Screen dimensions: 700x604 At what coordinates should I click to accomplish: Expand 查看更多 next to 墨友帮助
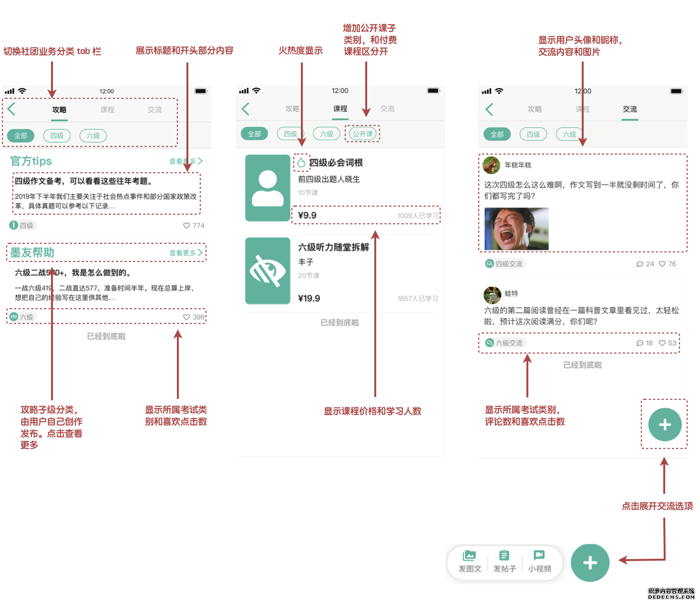186,253
